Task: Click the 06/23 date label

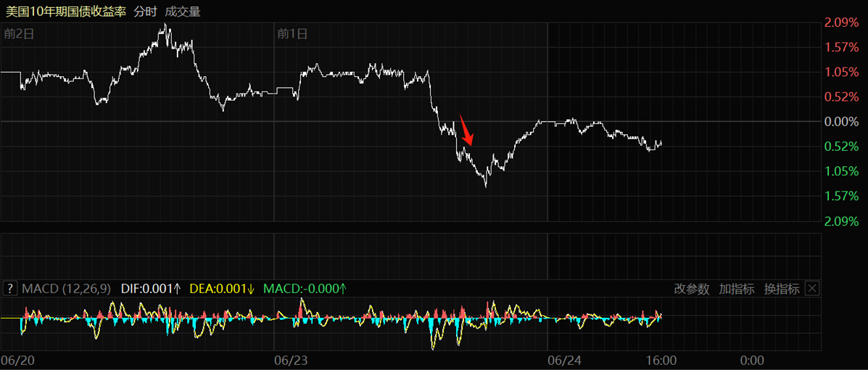Action: tap(290, 361)
